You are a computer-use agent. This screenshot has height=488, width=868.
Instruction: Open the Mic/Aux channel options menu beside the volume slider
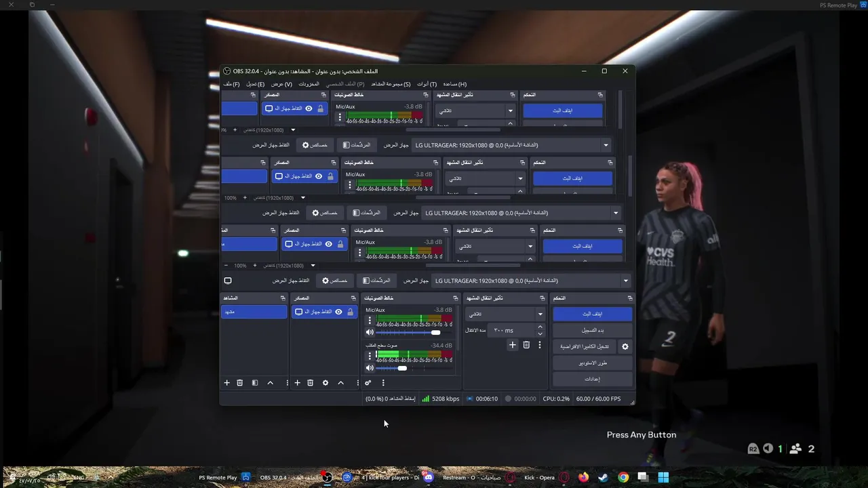pos(370,321)
